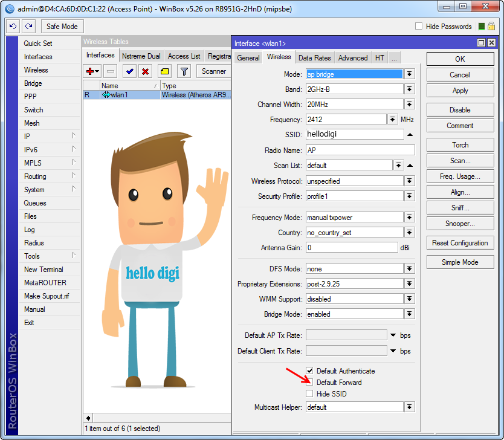Click the Safe Mode button

click(62, 27)
